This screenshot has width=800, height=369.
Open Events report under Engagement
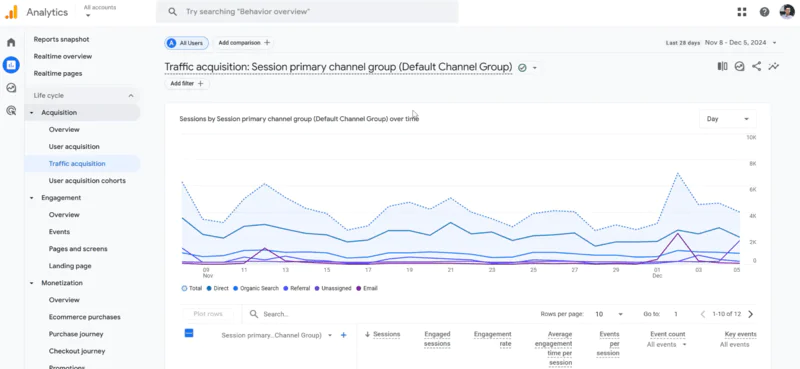59,232
